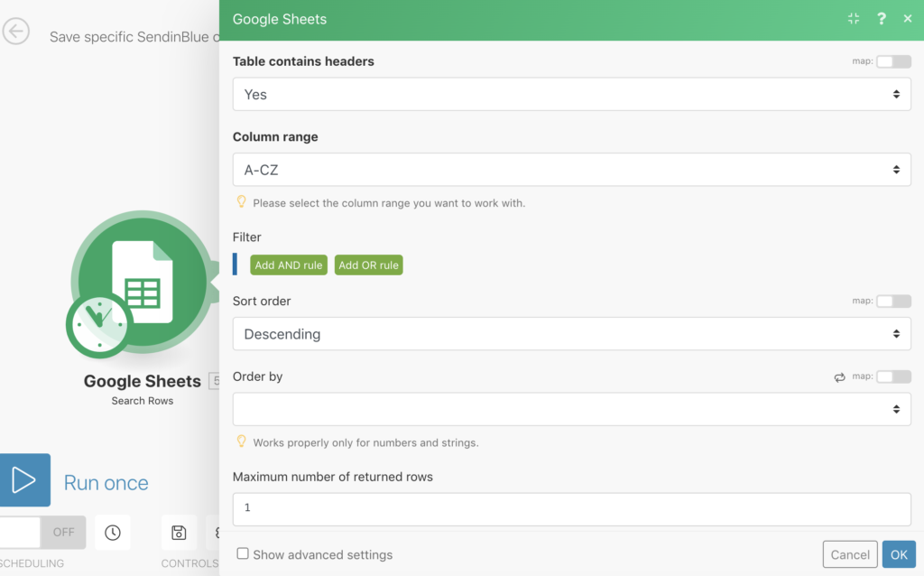Click the Add AND rule button
924x576 pixels.
point(289,265)
